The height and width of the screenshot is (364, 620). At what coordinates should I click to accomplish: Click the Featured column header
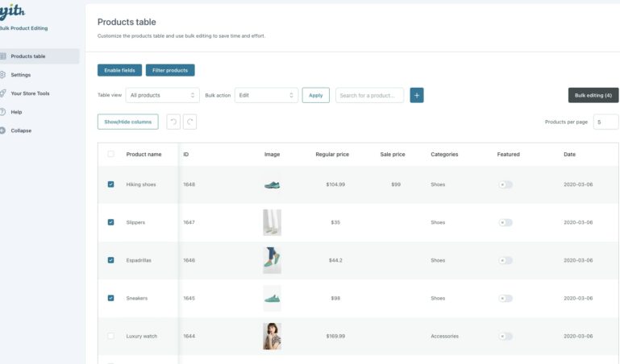click(x=508, y=154)
